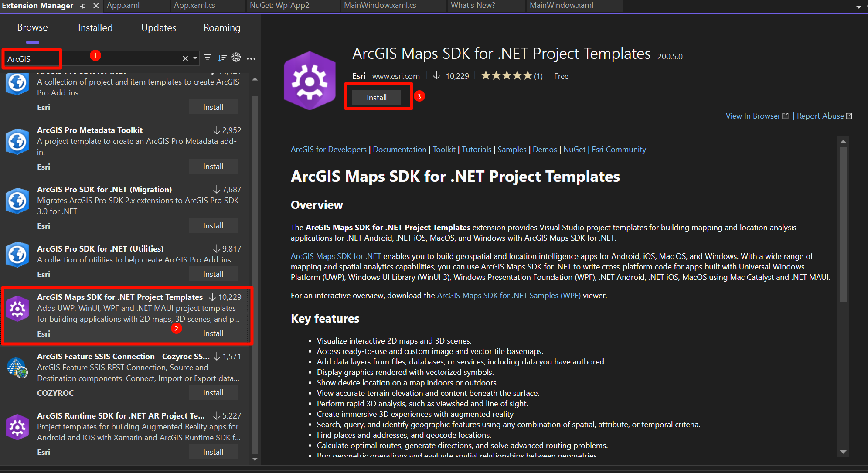
Task: Install ArcGIS Pro SDK for .NET (Migration)
Action: pyautogui.click(x=213, y=226)
